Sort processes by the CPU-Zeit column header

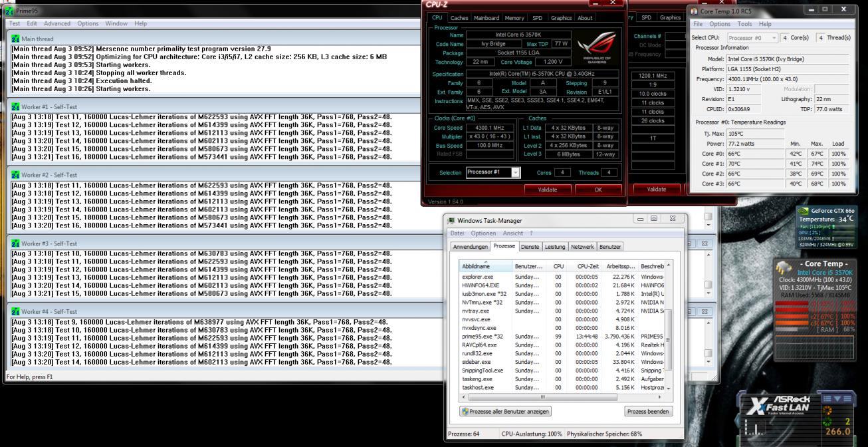pyautogui.click(x=588, y=266)
